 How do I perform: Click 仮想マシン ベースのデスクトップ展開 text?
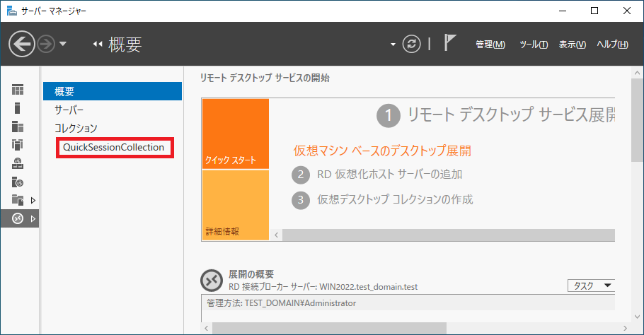pyautogui.click(x=382, y=151)
